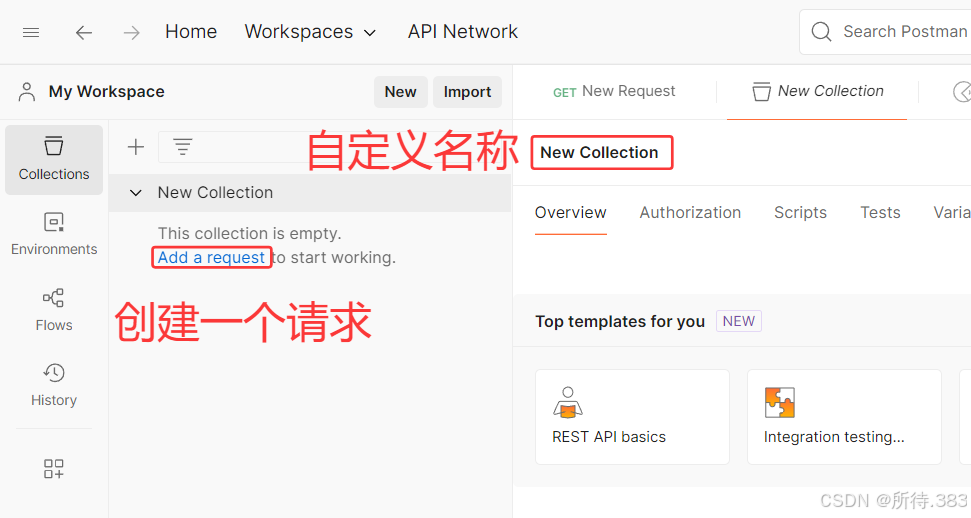Click the Search Postman field
This screenshot has width=971, height=518.
[x=886, y=32]
